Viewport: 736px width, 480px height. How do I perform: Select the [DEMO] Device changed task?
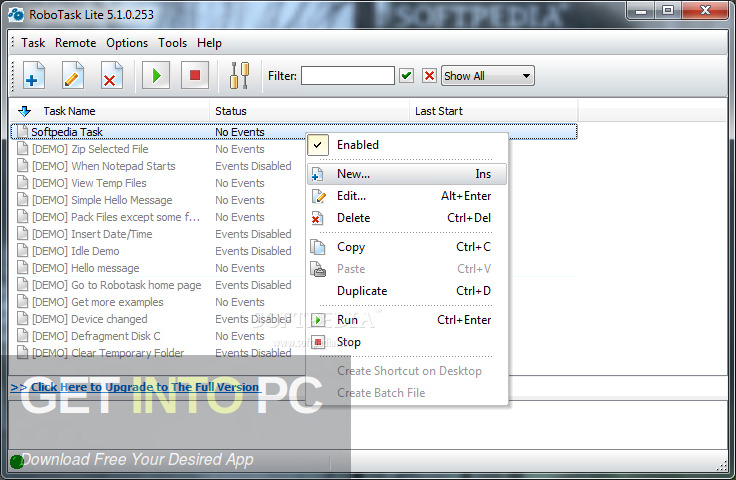point(90,319)
